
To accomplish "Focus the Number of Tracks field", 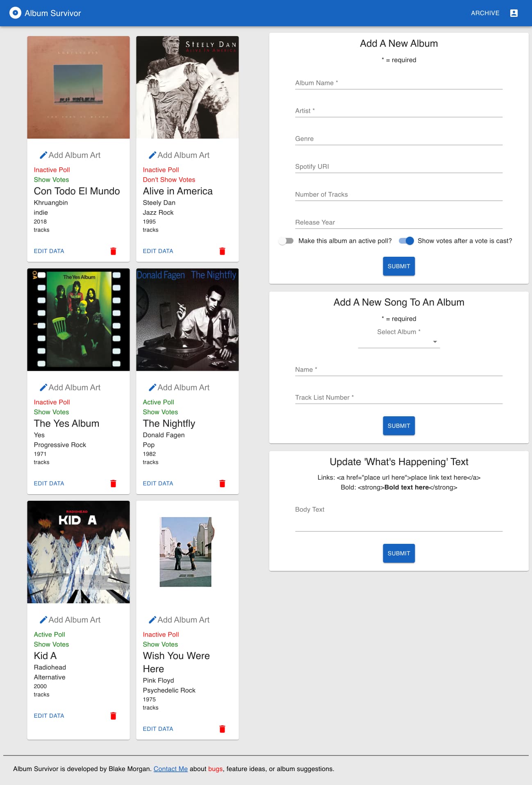I will 399,194.
